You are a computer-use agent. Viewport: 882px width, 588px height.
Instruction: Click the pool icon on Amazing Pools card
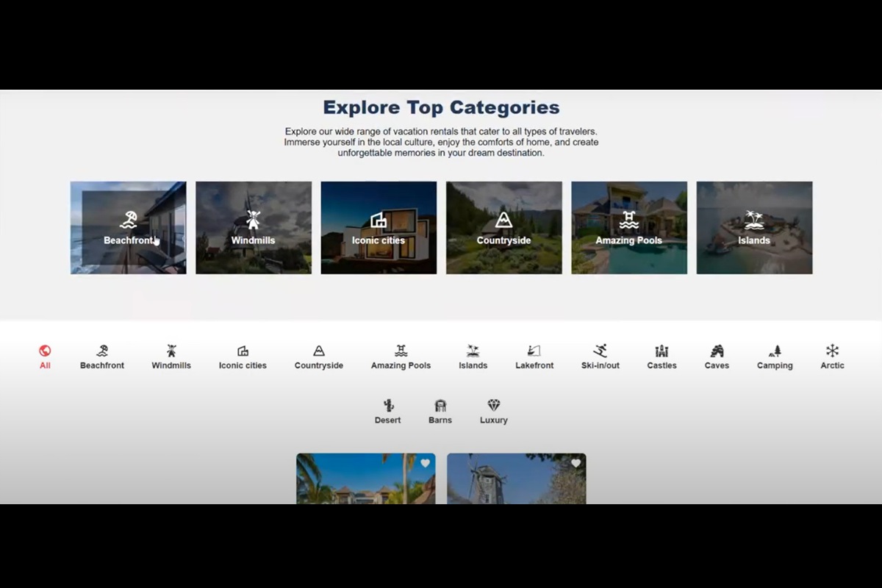point(629,220)
